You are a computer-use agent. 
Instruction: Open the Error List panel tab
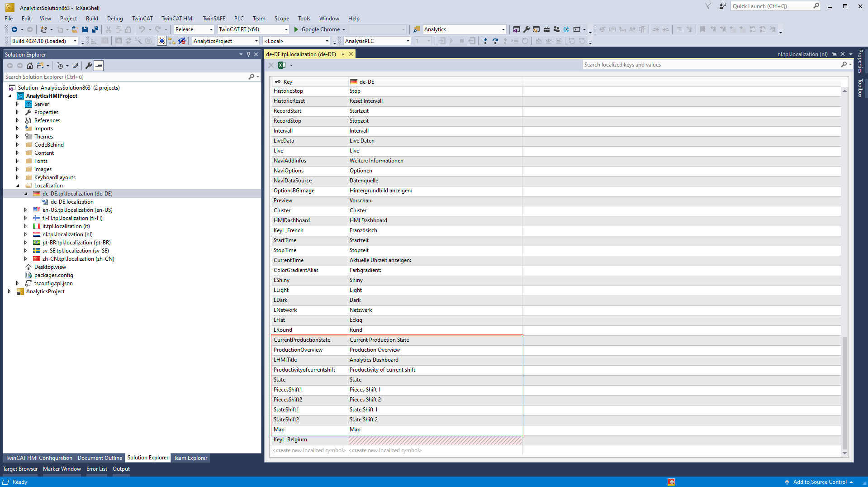click(x=97, y=469)
